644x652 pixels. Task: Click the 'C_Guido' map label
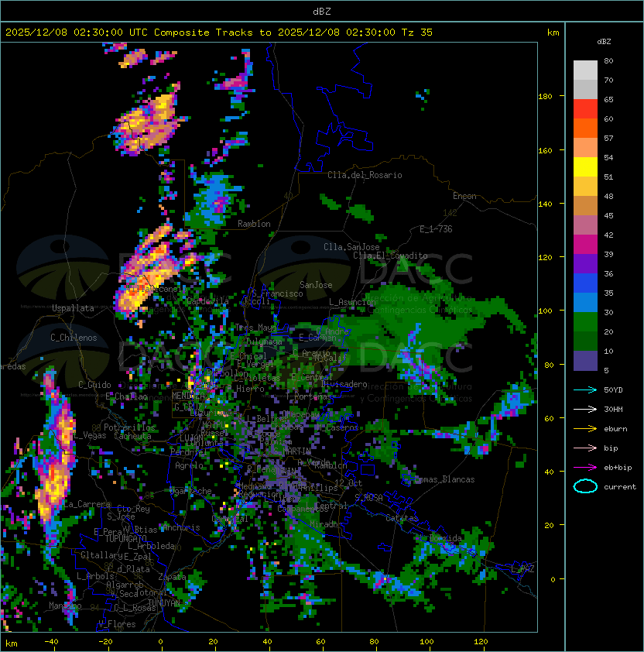pos(94,385)
